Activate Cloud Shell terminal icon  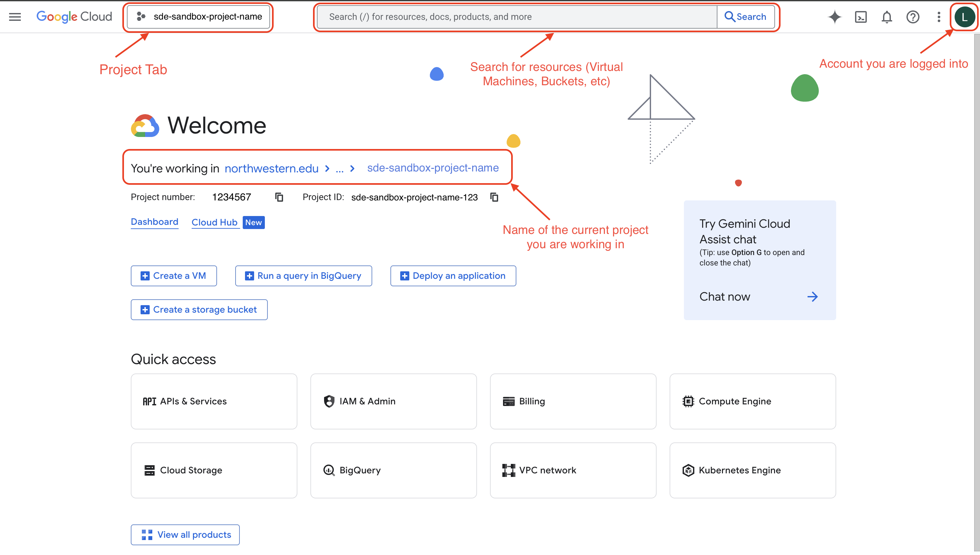click(x=861, y=17)
